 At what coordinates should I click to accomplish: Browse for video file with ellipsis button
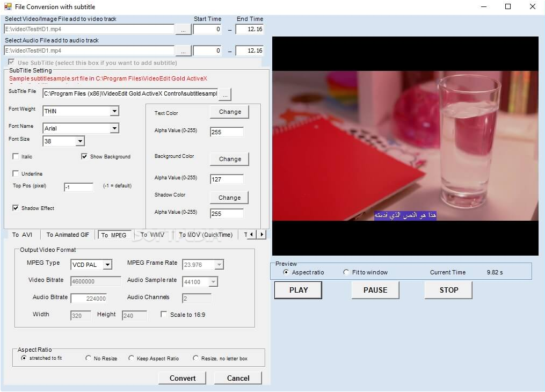tap(183, 29)
